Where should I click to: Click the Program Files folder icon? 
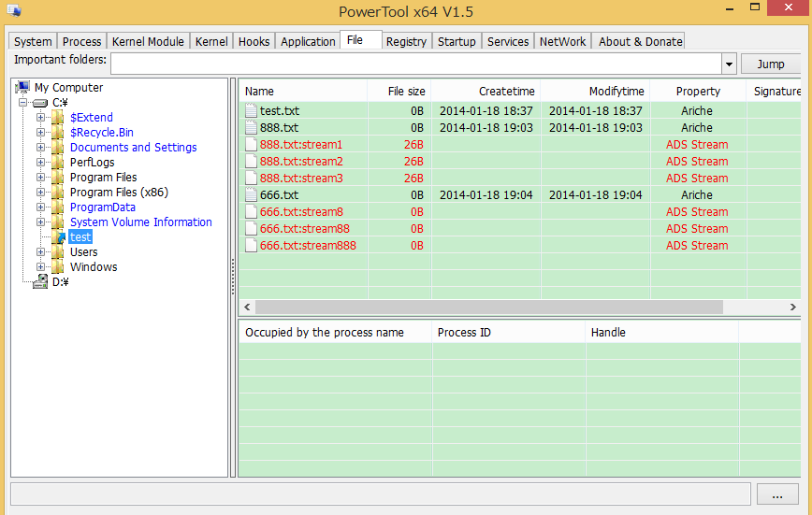tap(57, 178)
